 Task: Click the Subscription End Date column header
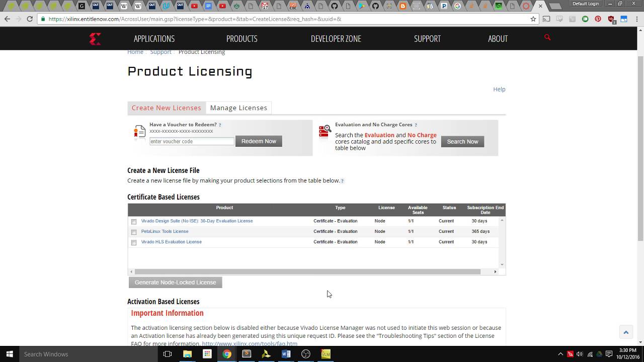pos(485,210)
